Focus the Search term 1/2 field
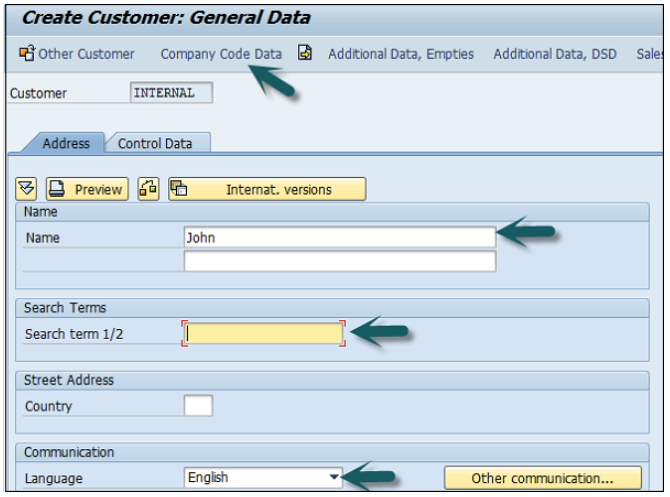This screenshot has height=497, width=670. pos(265,333)
